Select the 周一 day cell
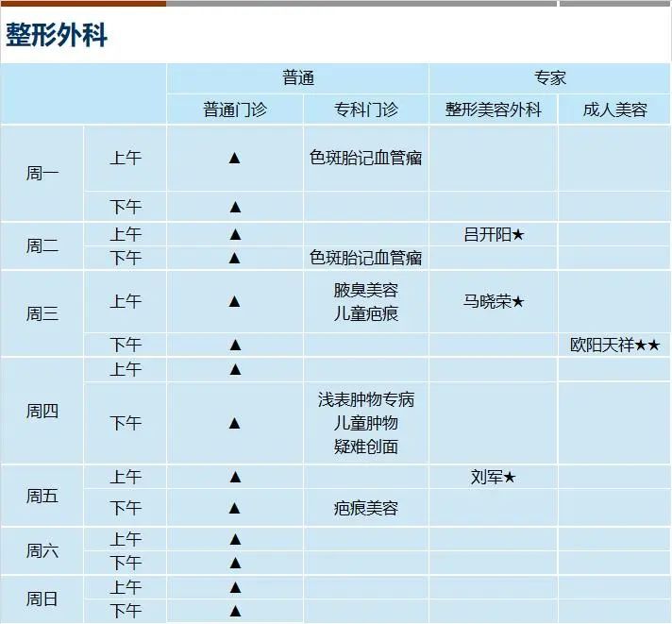672x624 pixels. [42, 174]
